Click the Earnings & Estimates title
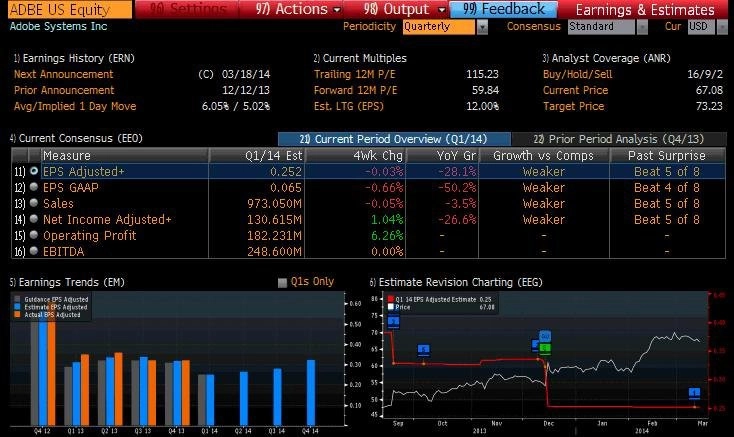This screenshot has height=437, width=734. [645, 9]
